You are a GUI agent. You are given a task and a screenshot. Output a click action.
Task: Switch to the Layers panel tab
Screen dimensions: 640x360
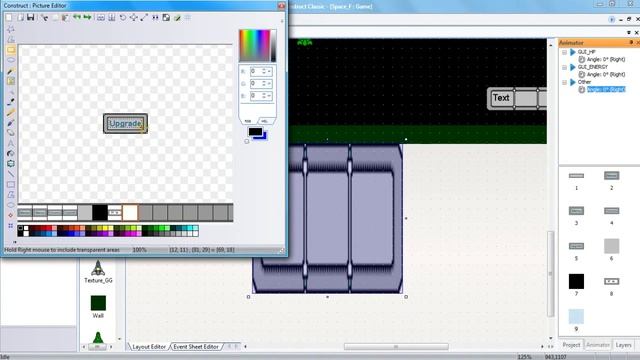[x=623, y=345]
